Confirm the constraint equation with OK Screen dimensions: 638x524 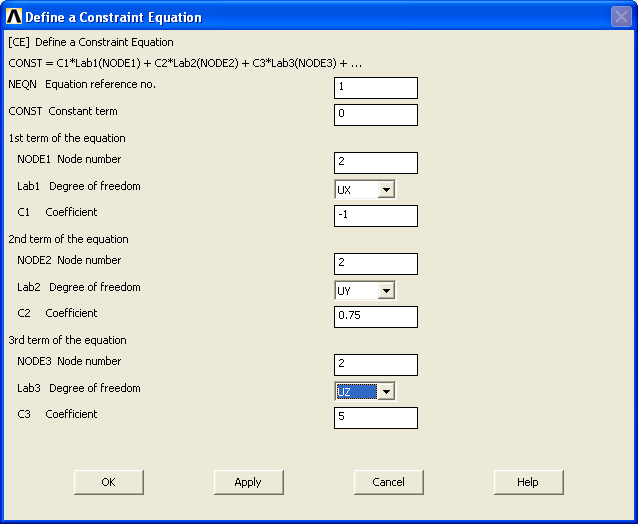(x=109, y=482)
